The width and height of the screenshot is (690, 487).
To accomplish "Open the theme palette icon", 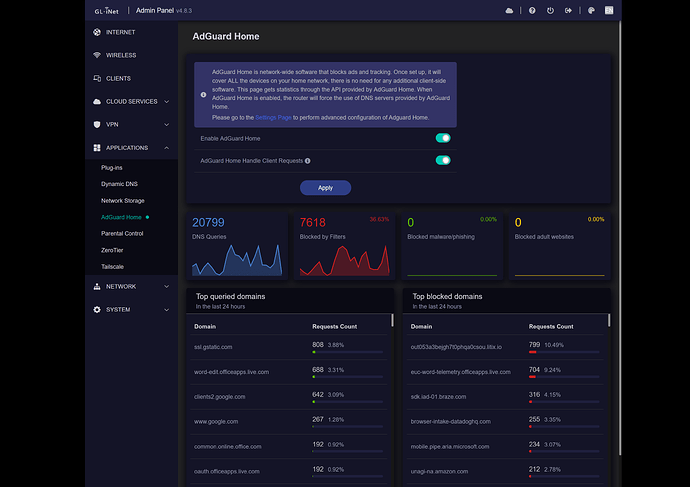I will point(591,10).
